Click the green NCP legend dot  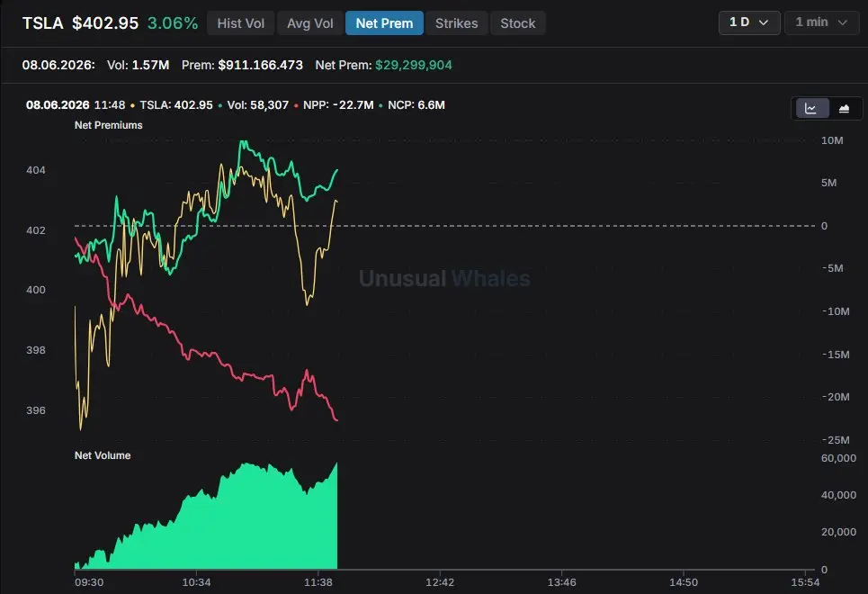pyautogui.click(x=380, y=105)
